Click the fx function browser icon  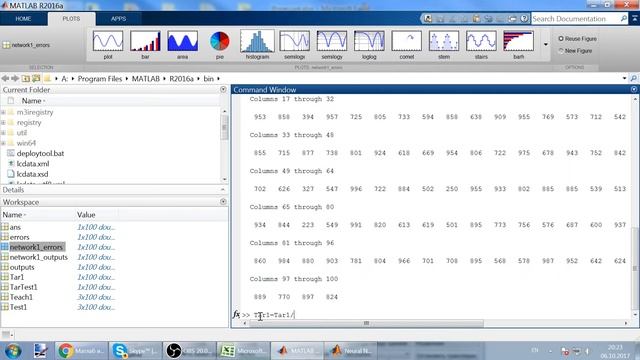click(x=236, y=314)
